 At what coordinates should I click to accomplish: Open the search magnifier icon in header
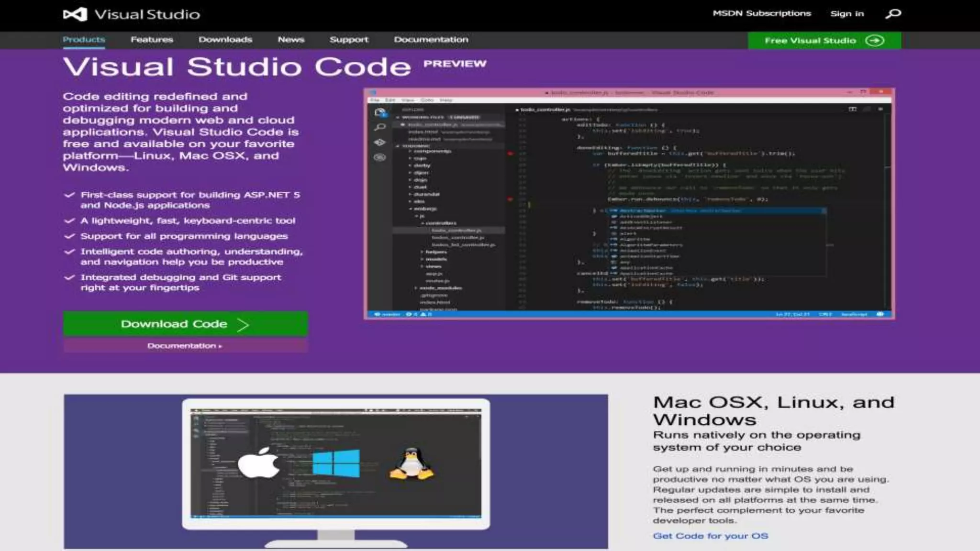coord(893,14)
